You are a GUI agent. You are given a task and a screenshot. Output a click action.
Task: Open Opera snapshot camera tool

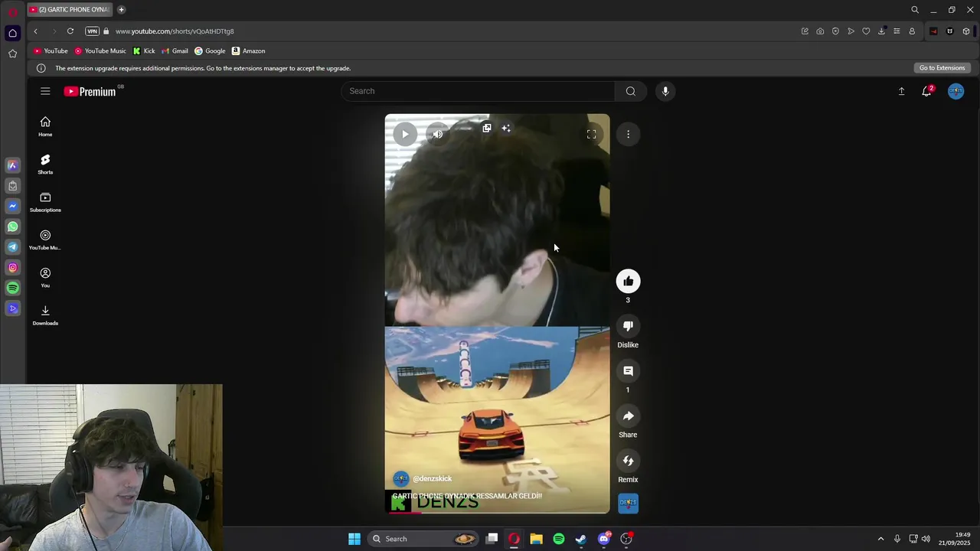point(820,31)
